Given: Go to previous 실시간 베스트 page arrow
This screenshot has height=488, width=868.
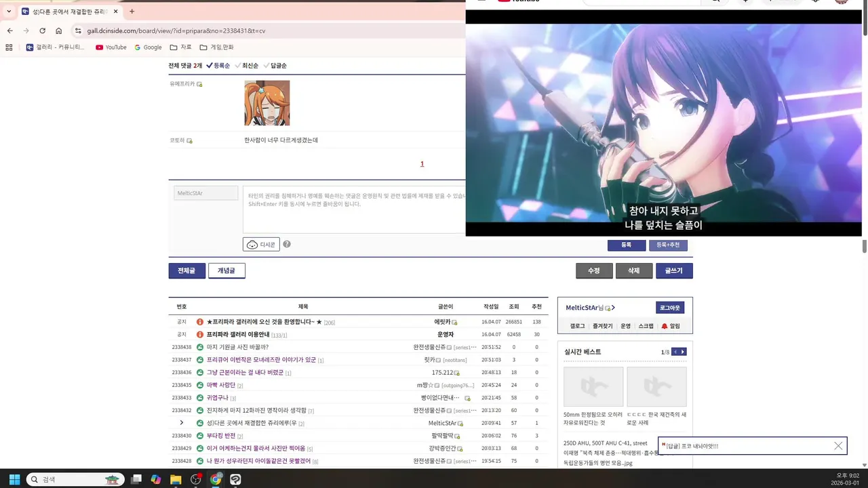Looking at the screenshot, I should [x=675, y=352].
